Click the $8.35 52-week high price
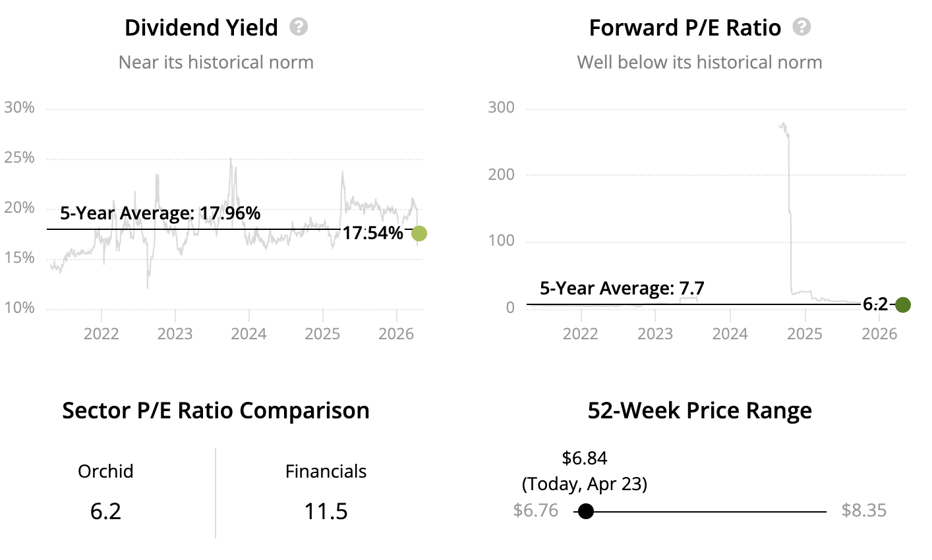This screenshot has width=932, height=560. coord(864,511)
